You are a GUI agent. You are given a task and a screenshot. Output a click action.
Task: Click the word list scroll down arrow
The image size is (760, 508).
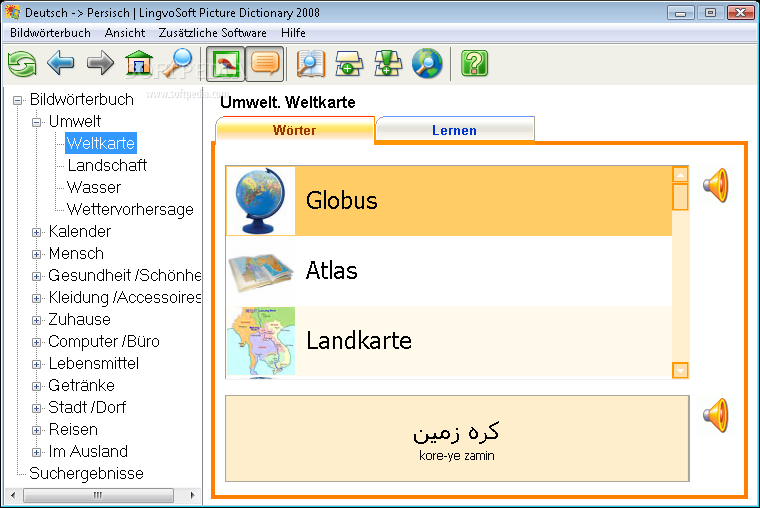(x=680, y=370)
